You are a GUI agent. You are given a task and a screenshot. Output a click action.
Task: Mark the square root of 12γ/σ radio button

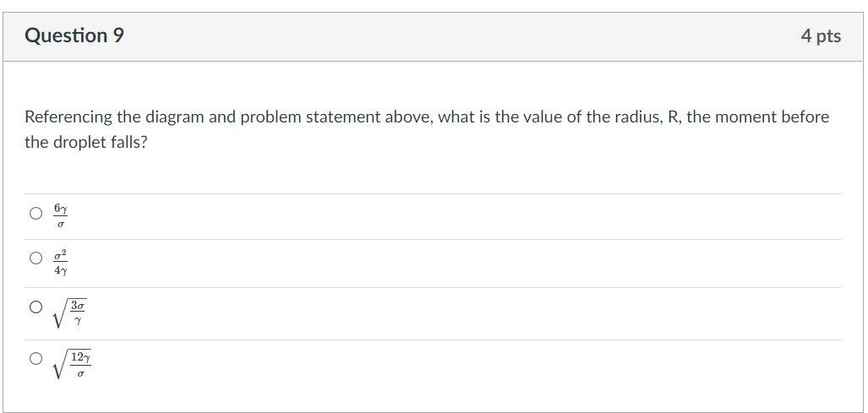coord(35,358)
